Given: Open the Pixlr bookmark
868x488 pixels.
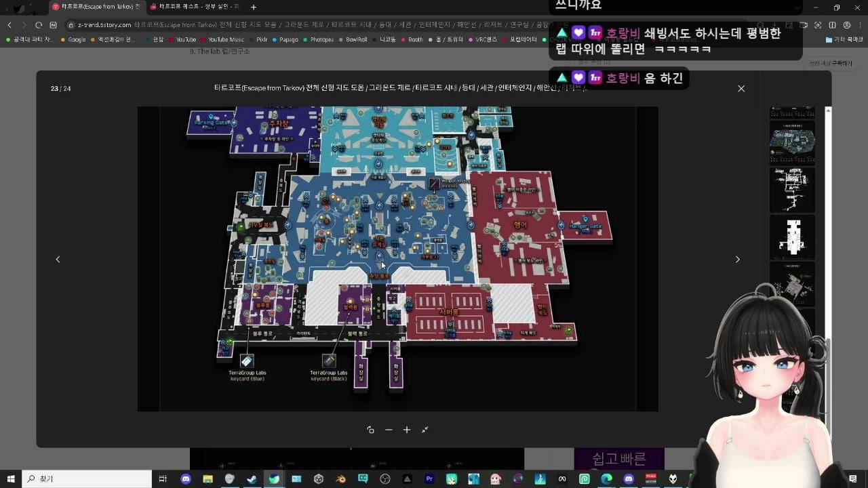Looking at the screenshot, I should point(258,40).
